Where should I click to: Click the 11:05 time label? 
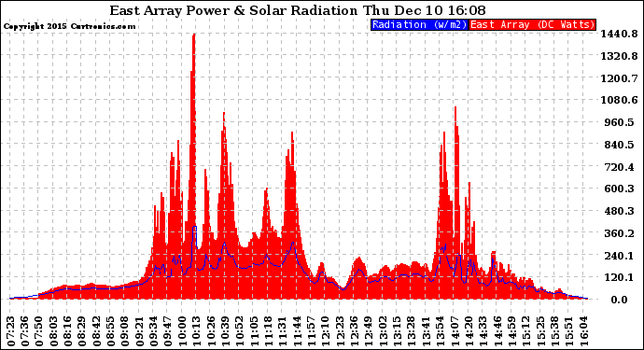[254, 331]
